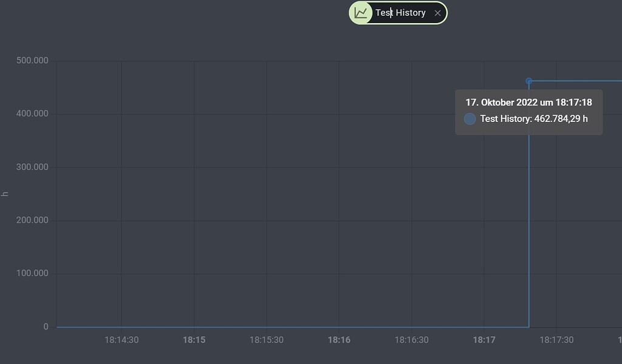Click the 18:16:30 time axis label

click(x=412, y=340)
